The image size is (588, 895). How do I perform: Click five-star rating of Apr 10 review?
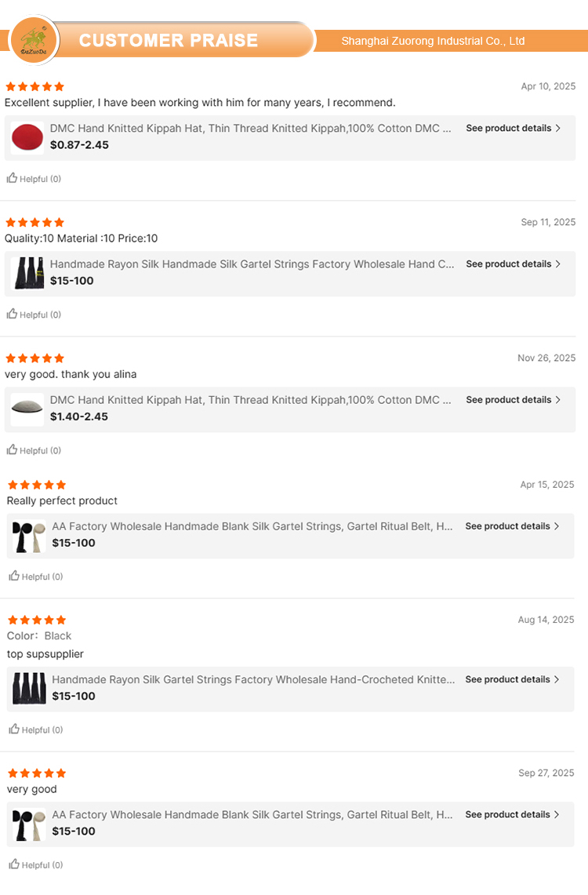35,86
